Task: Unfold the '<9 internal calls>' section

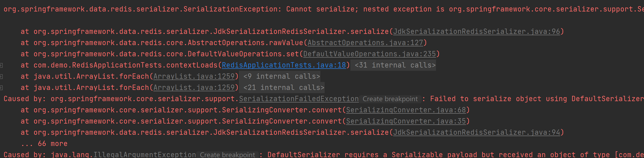Action: (x=282, y=76)
